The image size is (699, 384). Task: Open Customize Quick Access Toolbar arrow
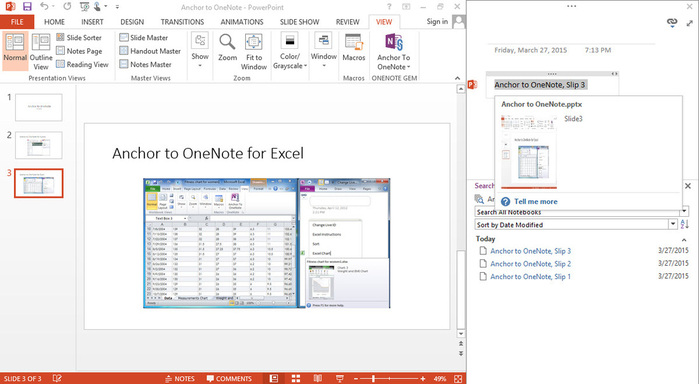point(117,7)
